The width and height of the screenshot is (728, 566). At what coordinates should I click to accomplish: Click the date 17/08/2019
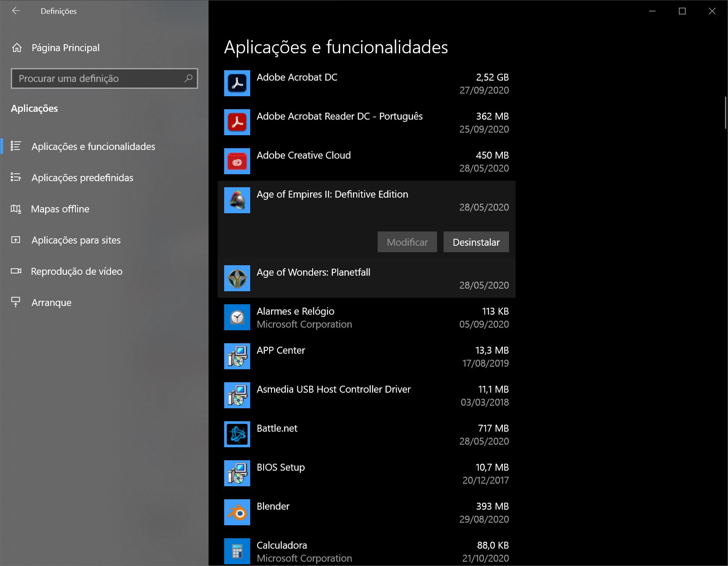[485, 363]
